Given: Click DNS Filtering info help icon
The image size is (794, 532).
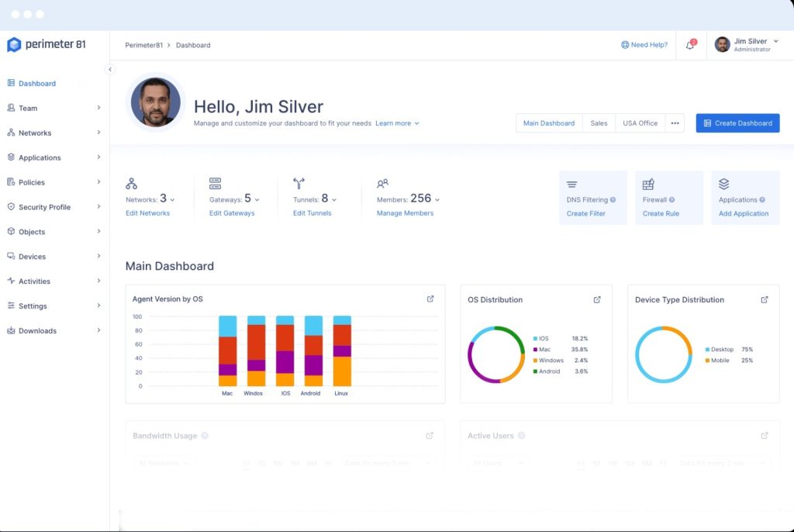Looking at the screenshot, I should (613, 199).
